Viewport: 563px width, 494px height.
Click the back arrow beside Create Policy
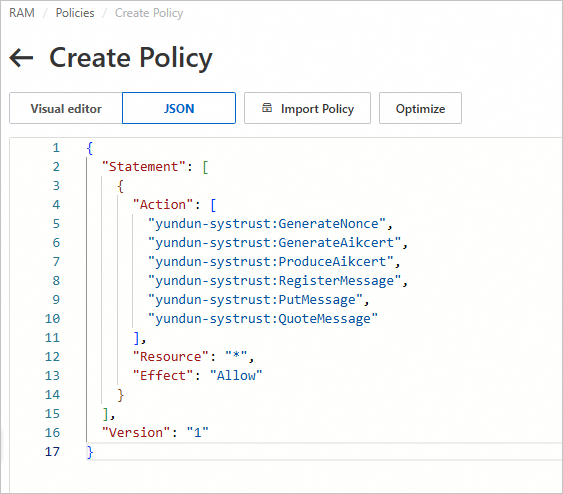[21, 58]
